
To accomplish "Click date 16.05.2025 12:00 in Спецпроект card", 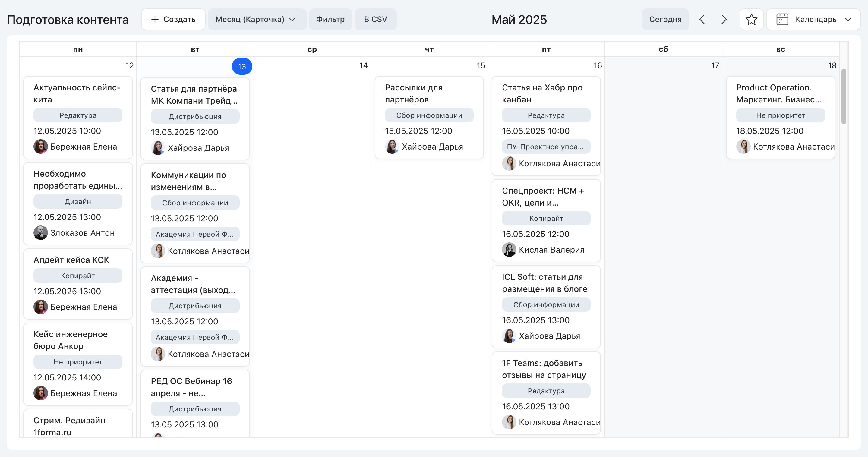I will pos(535,234).
